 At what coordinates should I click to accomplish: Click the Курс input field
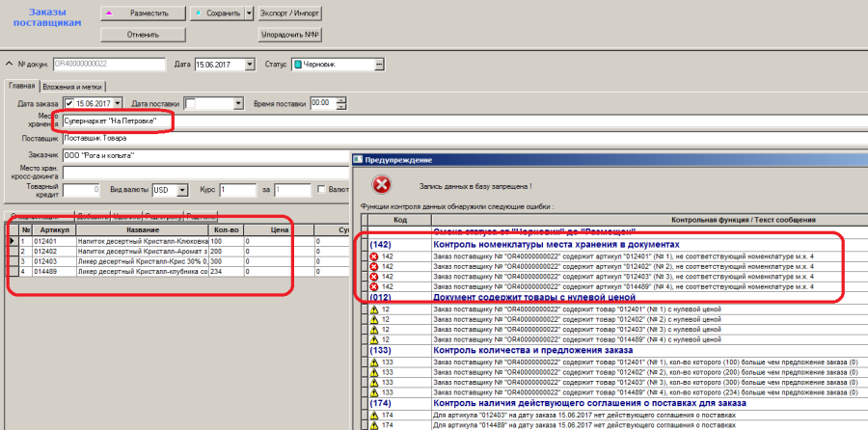[x=237, y=190]
